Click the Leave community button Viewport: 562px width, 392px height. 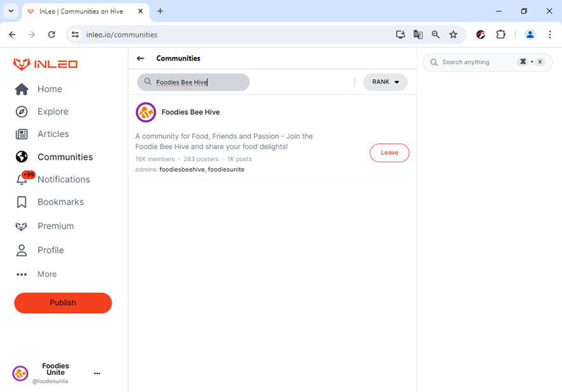[389, 153]
